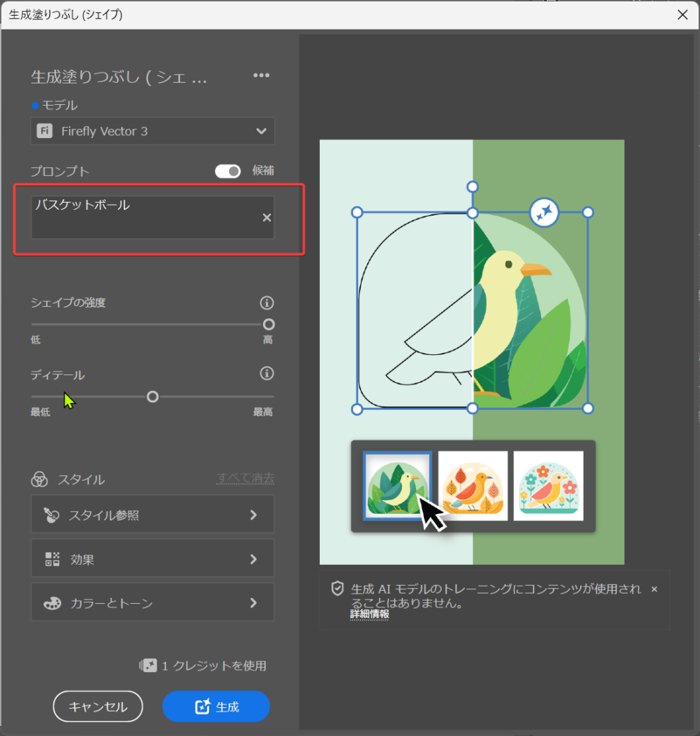Expand the 効果 section
The width and height of the screenshot is (700, 736).
[x=152, y=558]
